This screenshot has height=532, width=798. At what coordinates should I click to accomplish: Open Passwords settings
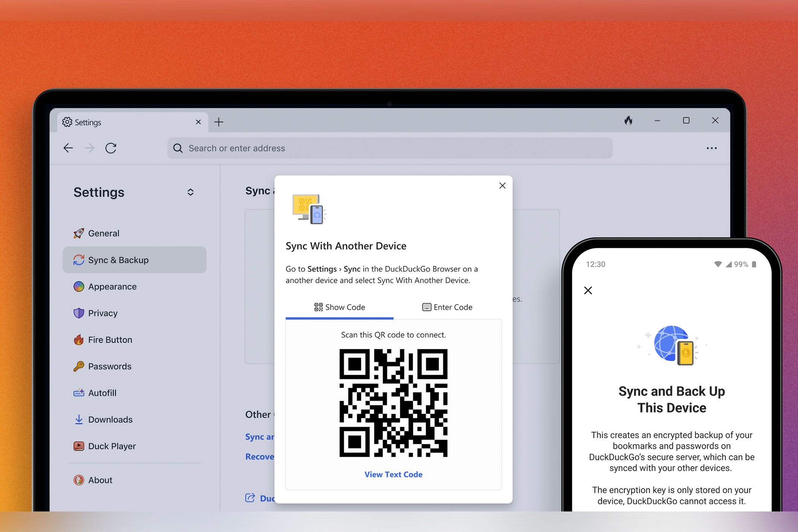click(135, 366)
